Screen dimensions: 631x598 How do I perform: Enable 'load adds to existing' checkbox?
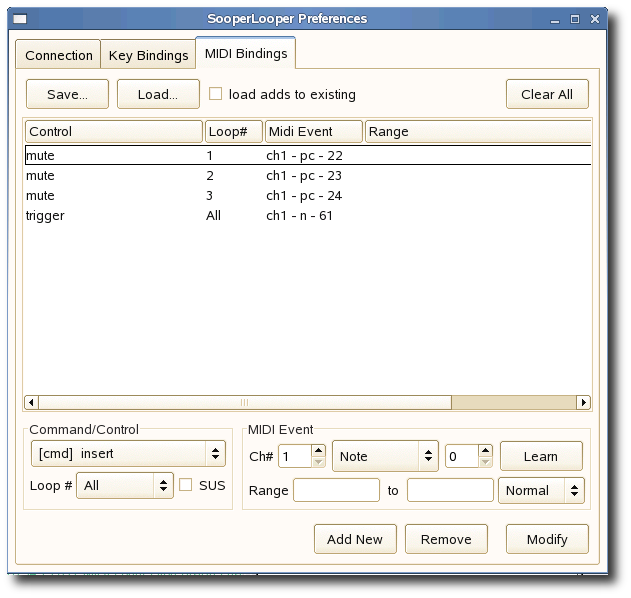(215, 94)
